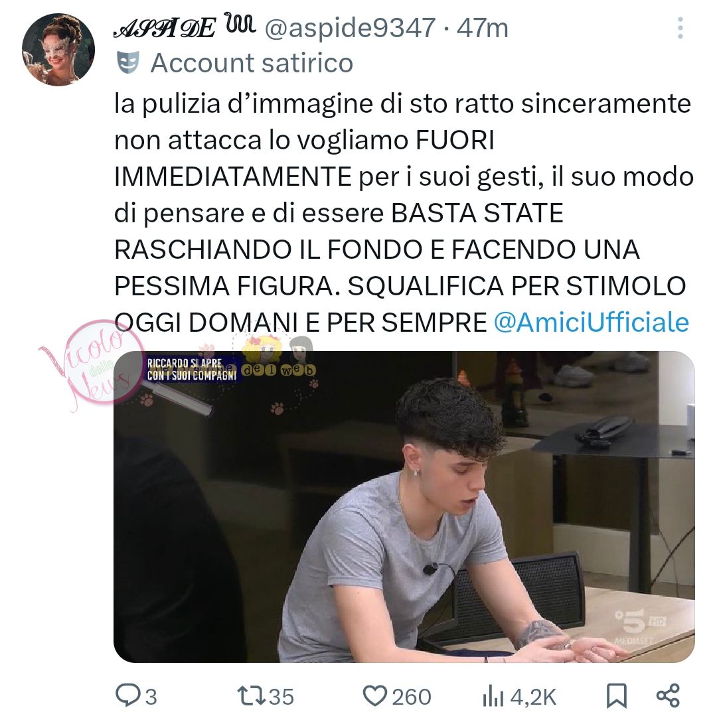The image size is (717, 728).
Task: Click the retweet arrows icon
Action: point(251,696)
